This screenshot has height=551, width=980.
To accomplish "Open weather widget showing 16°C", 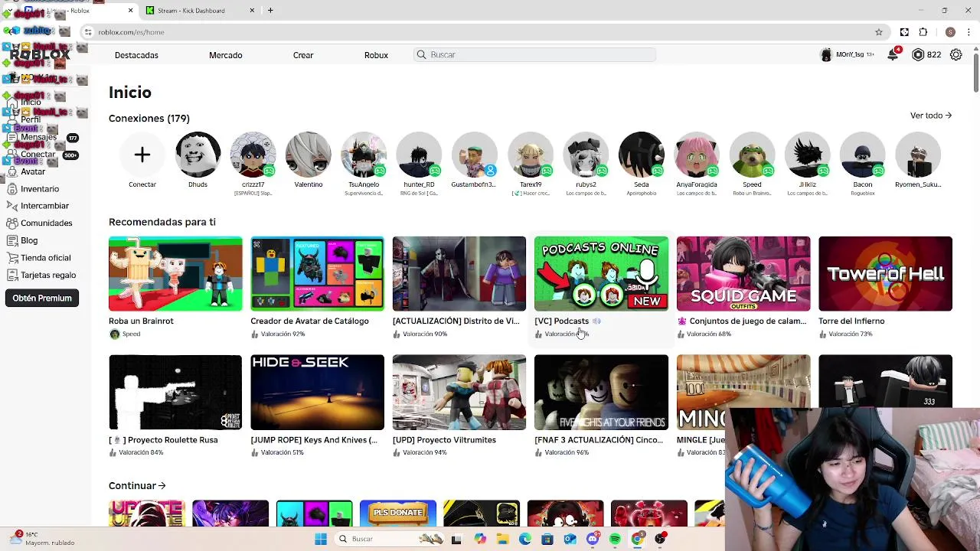I will point(42,539).
